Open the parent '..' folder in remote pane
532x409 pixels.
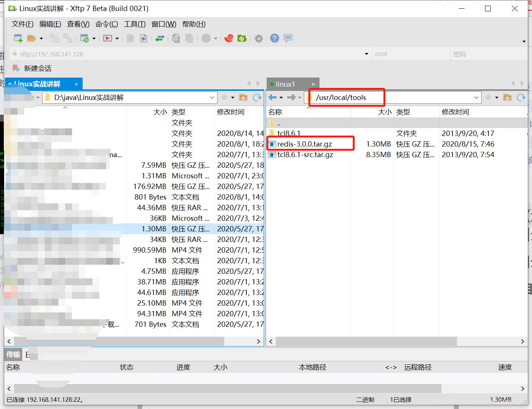point(279,123)
